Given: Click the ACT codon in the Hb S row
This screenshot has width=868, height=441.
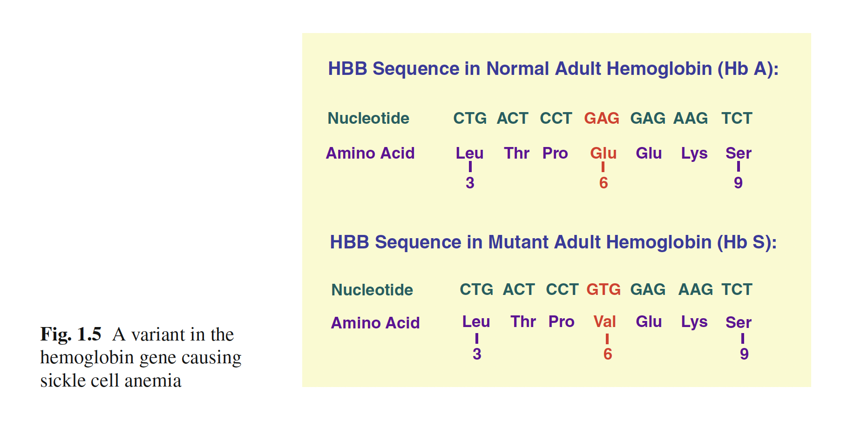Looking at the screenshot, I should coord(519,289).
